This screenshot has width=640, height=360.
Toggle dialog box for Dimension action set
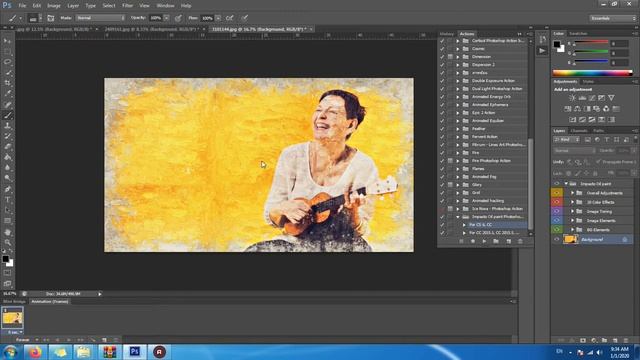pos(450,57)
